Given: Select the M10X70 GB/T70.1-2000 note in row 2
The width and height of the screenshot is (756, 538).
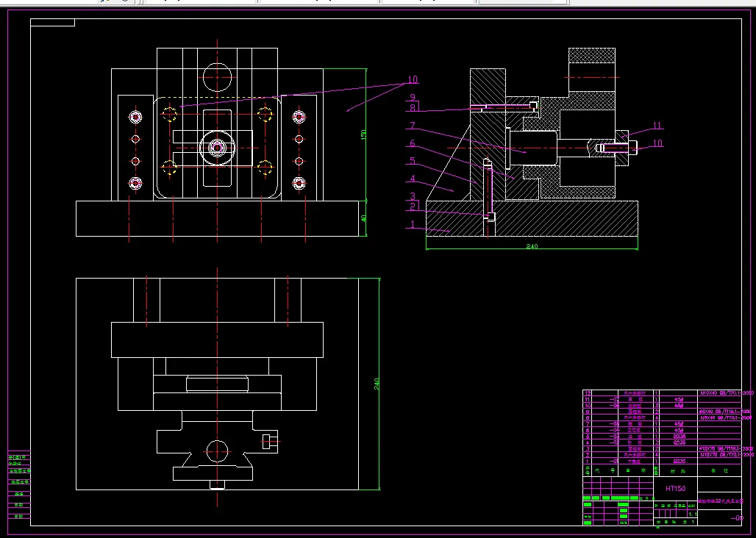Looking at the screenshot, I should pos(727,455).
